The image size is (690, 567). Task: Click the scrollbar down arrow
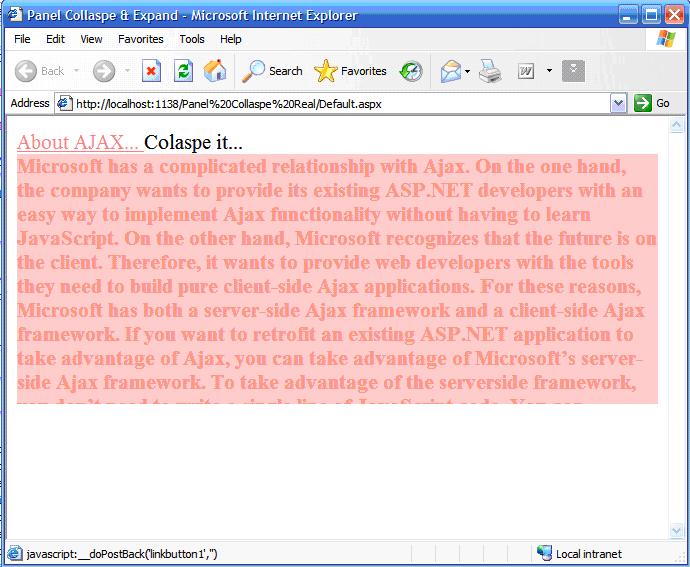[x=676, y=530]
